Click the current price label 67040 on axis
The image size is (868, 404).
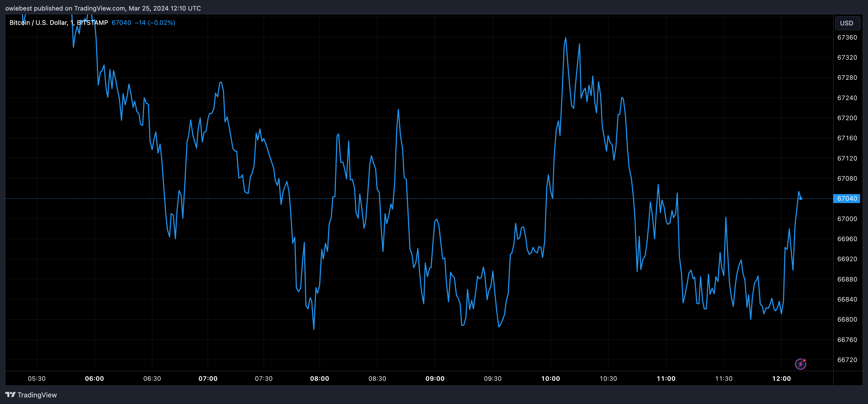pos(846,199)
